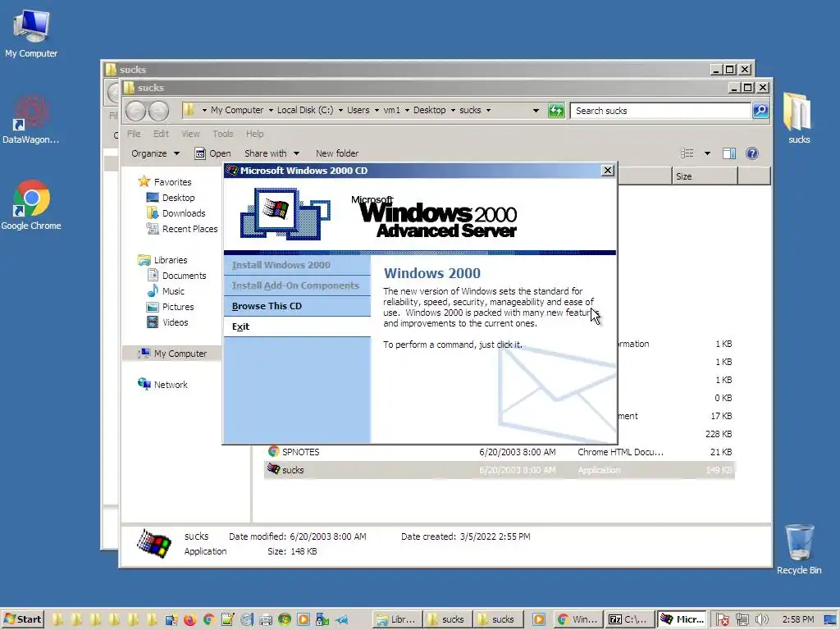Image resolution: width=840 pixels, height=630 pixels.
Task: Close the Microsoft Windows 2000 CD dialog
Action: pyautogui.click(x=608, y=171)
